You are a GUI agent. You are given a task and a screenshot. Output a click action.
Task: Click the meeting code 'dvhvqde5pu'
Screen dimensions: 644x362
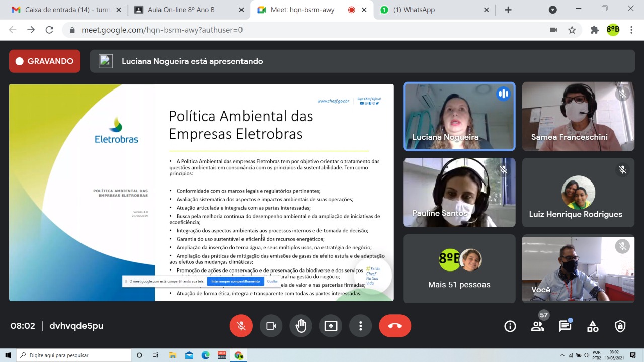point(76,326)
